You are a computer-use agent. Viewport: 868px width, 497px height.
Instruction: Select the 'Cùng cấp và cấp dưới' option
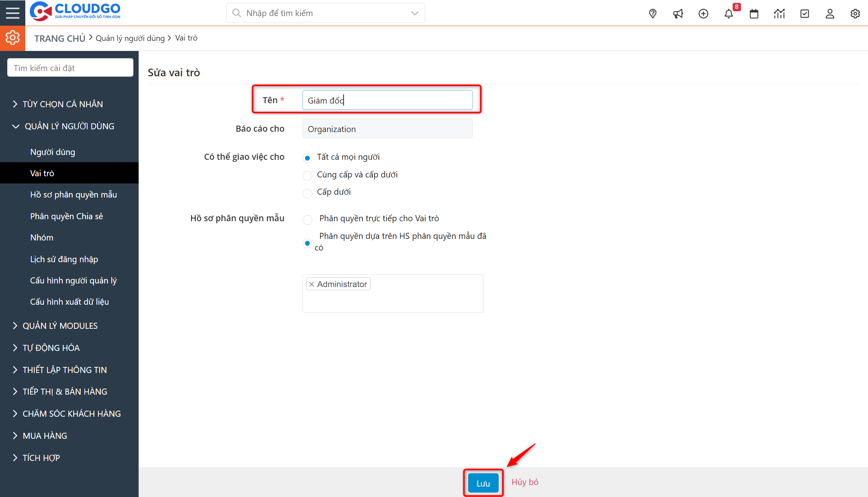click(307, 175)
